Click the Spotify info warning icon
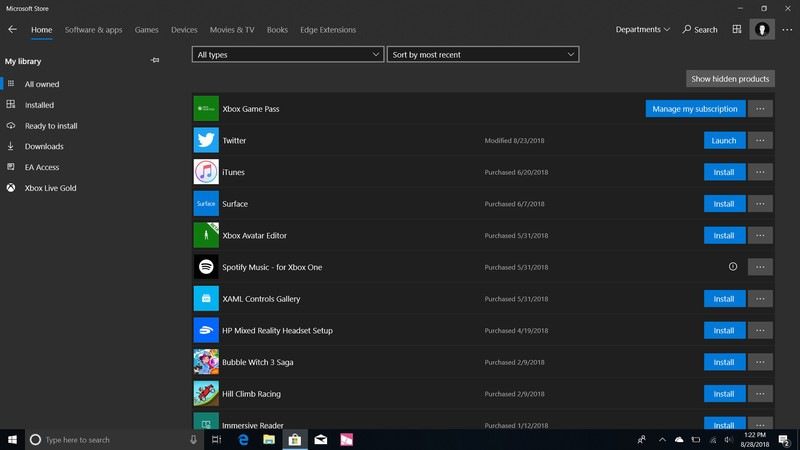The width and height of the screenshot is (800, 450). click(733, 266)
